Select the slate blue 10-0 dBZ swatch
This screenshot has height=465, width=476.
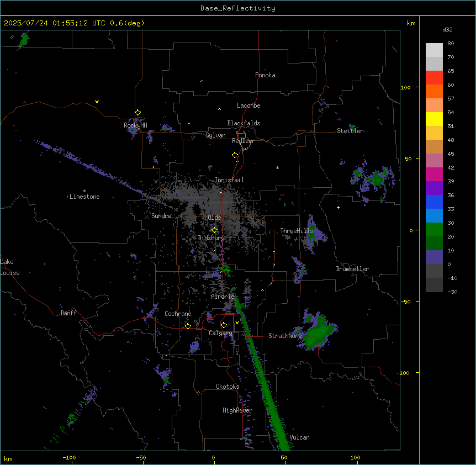click(434, 257)
